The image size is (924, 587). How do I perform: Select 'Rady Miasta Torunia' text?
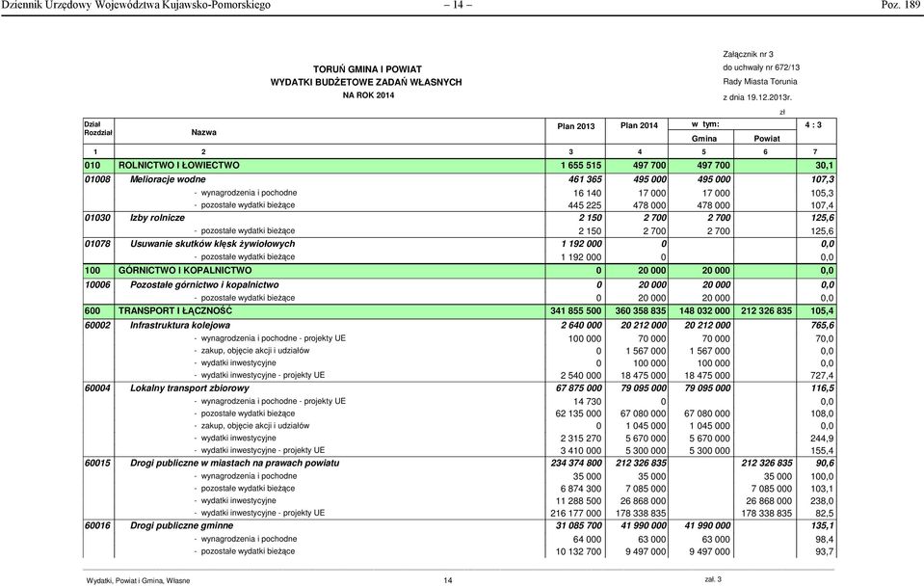759,81
